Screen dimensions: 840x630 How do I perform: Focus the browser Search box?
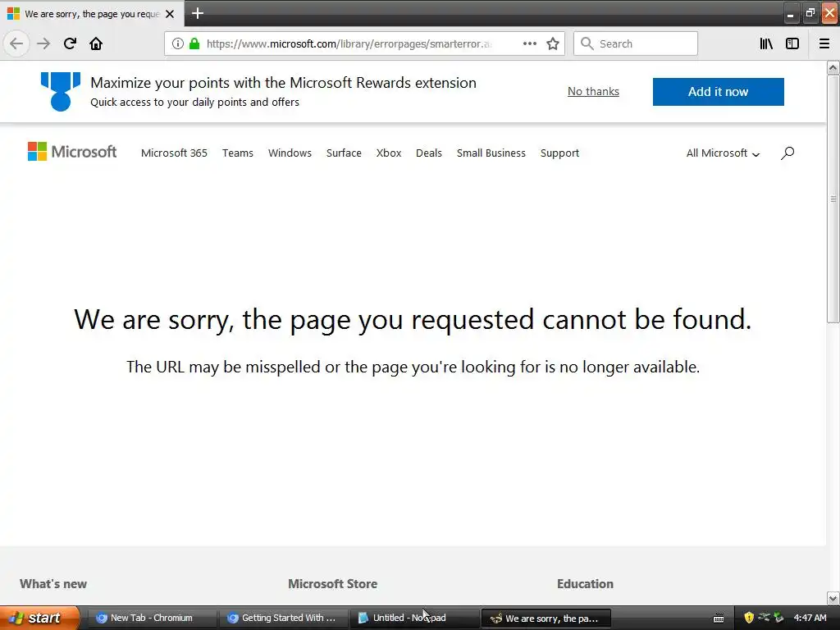point(636,43)
